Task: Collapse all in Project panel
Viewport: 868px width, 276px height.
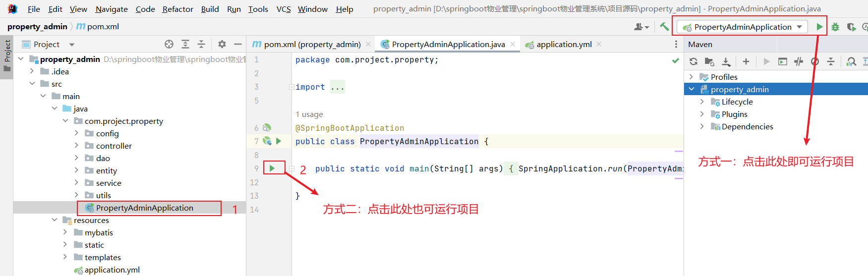Action: pos(201,44)
